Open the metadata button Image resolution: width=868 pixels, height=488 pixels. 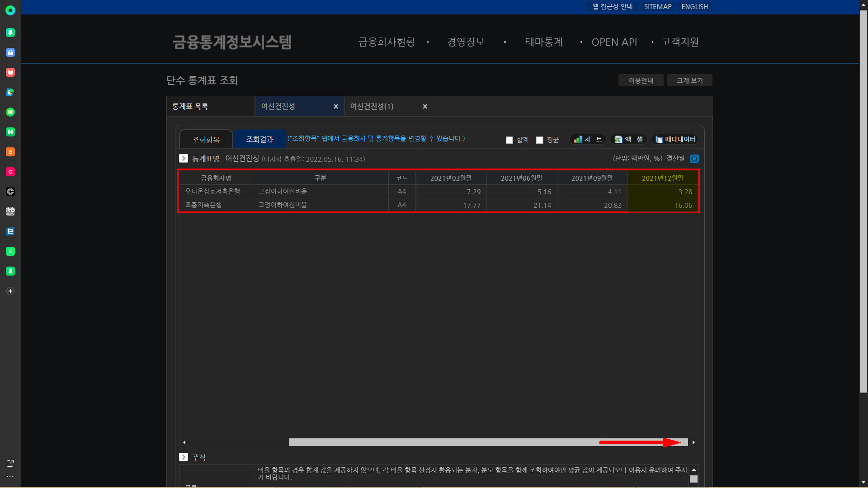tap(675, 140)
